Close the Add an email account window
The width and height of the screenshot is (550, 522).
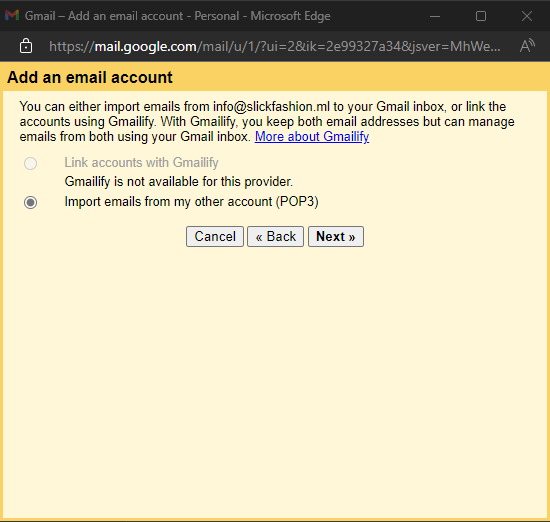(x=527, y=16)
